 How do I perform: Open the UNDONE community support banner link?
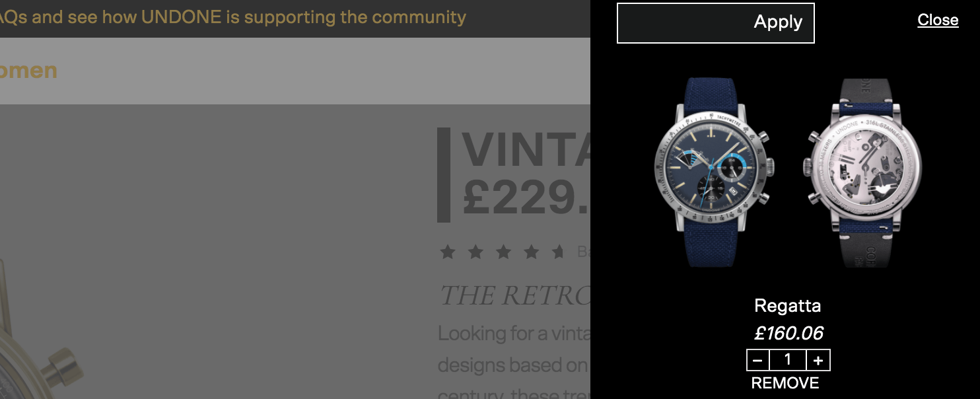click(233, 17)
